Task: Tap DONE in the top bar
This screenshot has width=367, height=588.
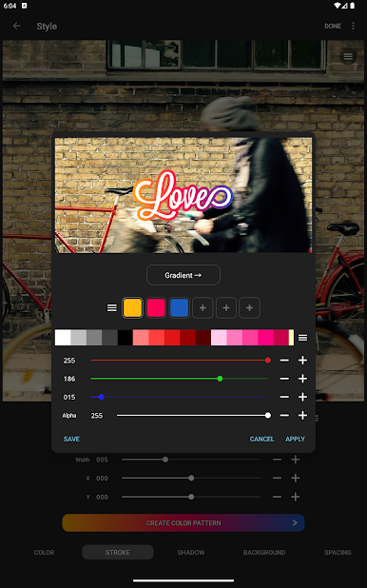Action: [333, 27]
